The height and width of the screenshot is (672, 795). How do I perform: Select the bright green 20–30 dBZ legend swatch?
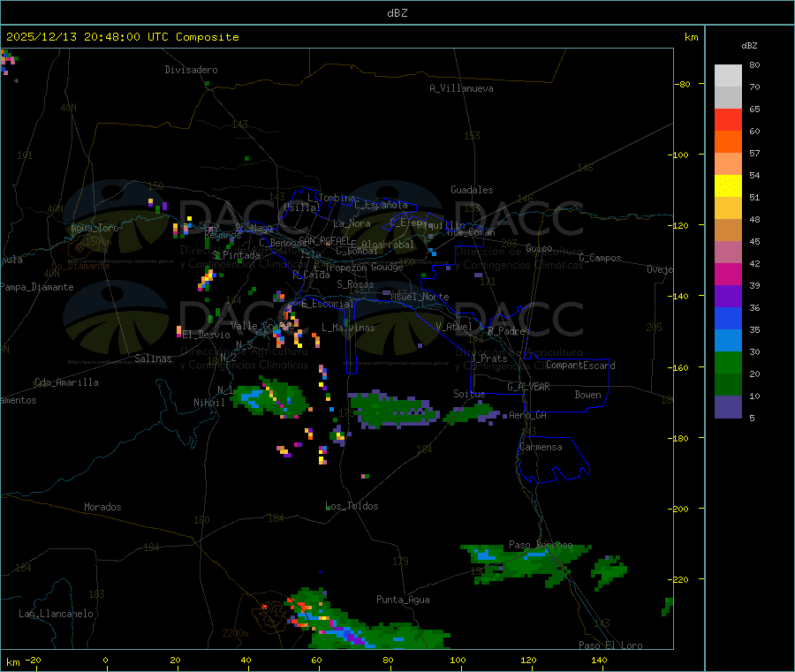click(x=728, y=362)
